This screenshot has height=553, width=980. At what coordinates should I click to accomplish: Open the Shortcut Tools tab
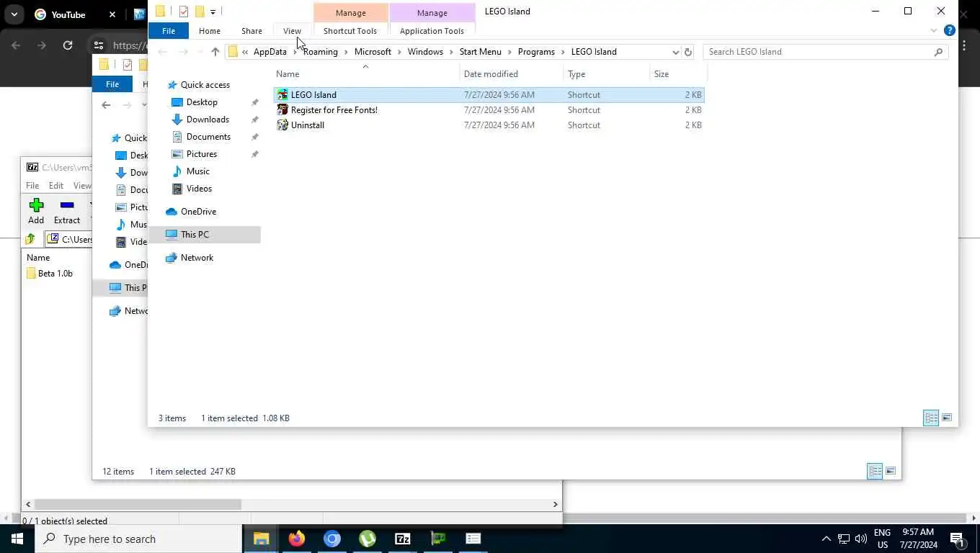[350, 31]
